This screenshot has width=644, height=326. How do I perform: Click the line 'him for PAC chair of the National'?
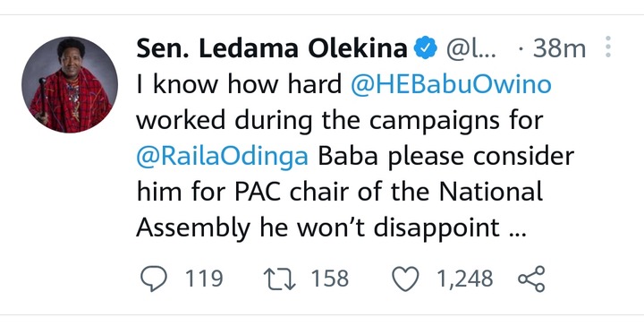tap(339, 192)
